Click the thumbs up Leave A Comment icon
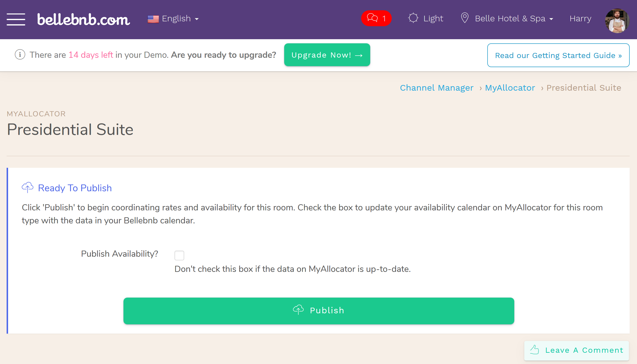This screenshot has width=637, height=364. [536, 350]
